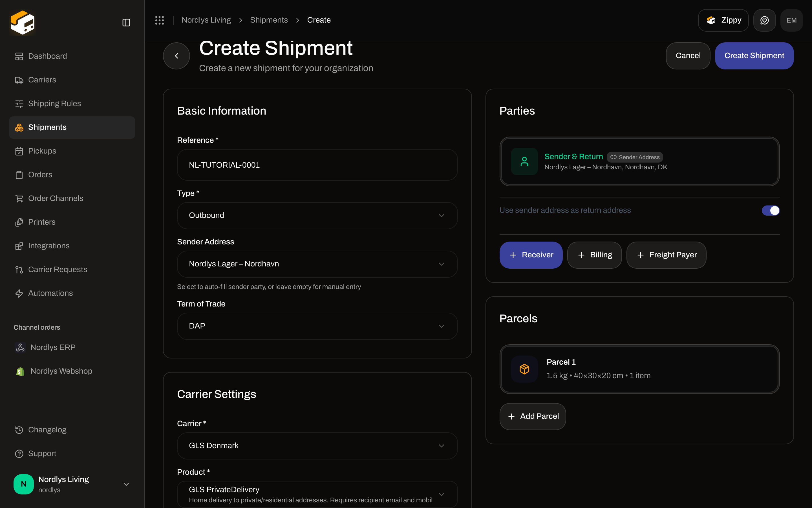Open the Carrier dropdown showing GLS Denmark

[317, 446]
